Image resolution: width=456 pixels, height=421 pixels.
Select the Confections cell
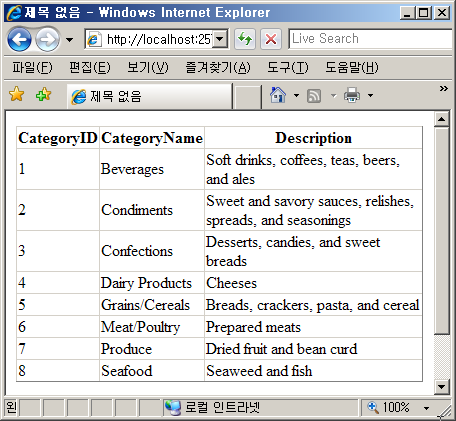(x=152, y=251)
